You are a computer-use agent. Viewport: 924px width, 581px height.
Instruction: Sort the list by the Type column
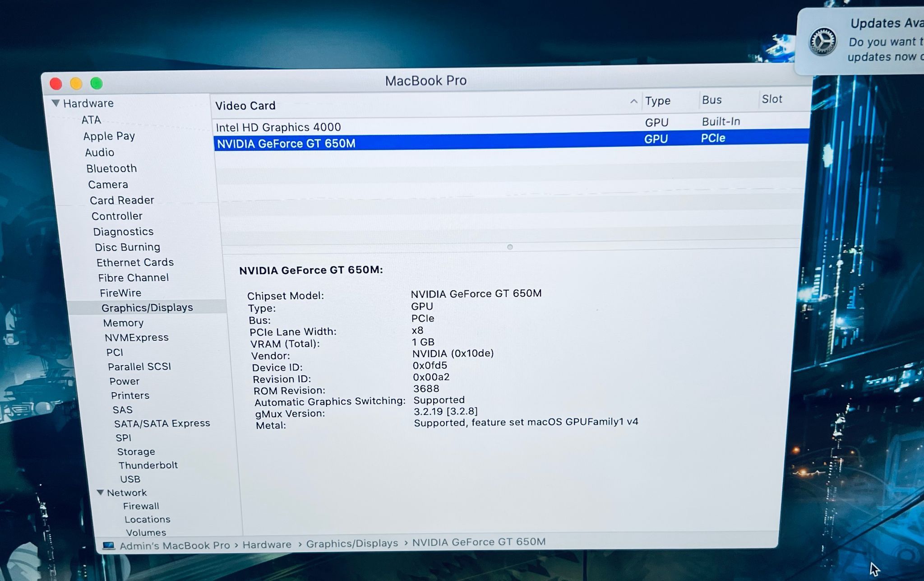tap(657, 100)
